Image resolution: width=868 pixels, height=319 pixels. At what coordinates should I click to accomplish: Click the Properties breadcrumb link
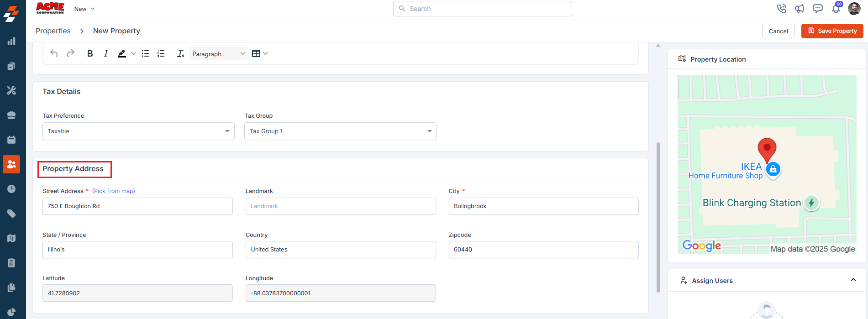53,31
